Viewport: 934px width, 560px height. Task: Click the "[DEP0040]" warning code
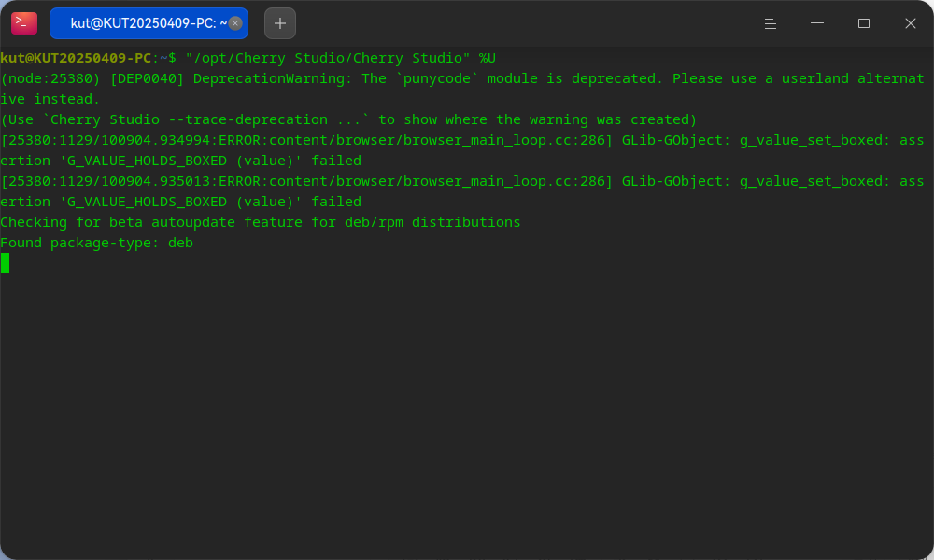coord(148,78)
